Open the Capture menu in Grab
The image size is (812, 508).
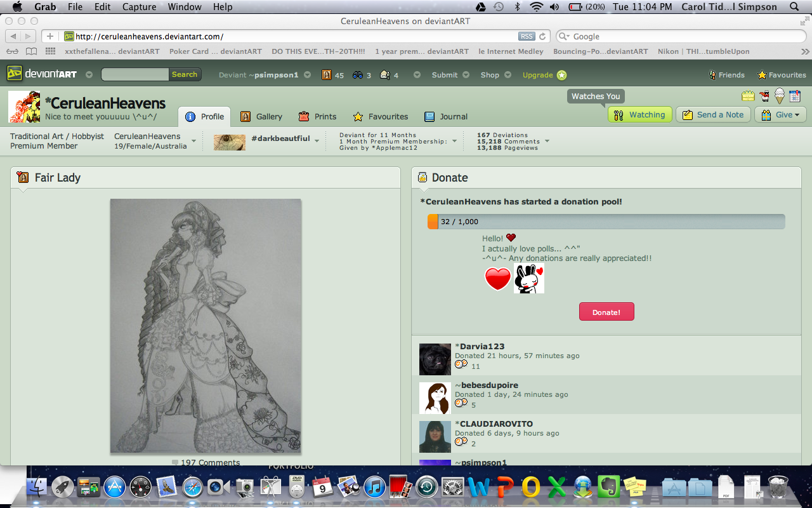pos(139,7)
